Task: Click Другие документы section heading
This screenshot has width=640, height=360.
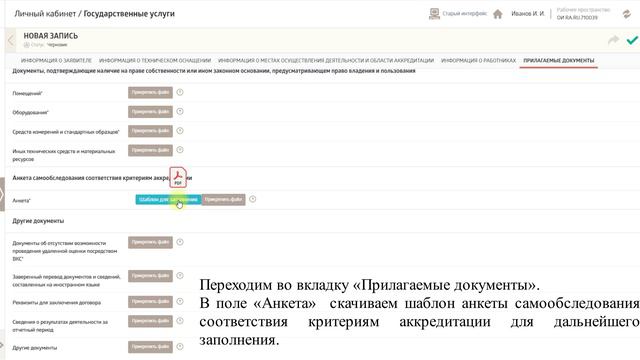Action: [38, 221]
